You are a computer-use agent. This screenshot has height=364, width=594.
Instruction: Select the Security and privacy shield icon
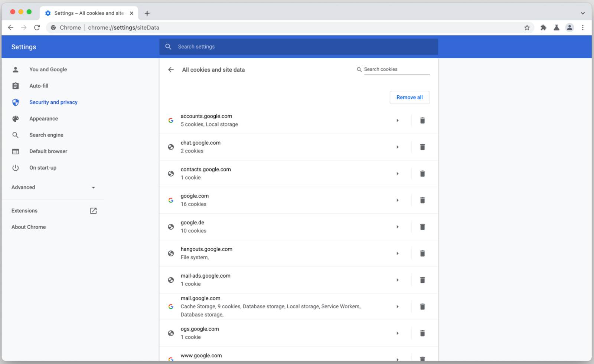coord(15,102)
